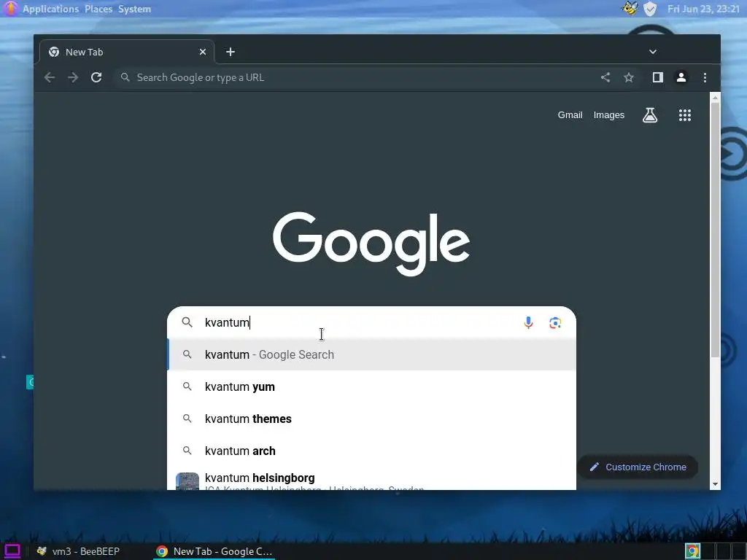This screenshot has width=747, height=560.
Task: Reload the current page
Action: [x=96, y=77]
